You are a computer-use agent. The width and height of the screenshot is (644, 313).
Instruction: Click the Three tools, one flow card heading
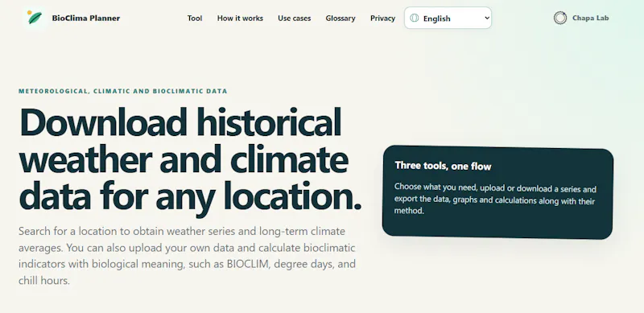(x=443, y=167)
